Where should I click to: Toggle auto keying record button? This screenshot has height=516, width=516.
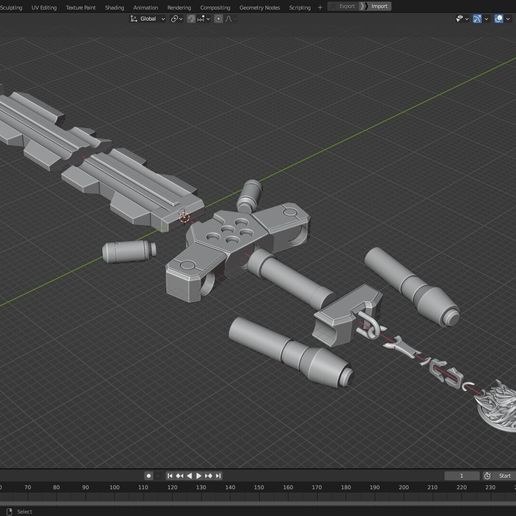click(x=149, y=476)
